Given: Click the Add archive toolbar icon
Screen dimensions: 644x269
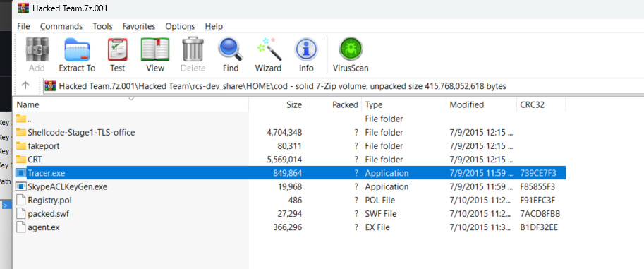Looking at the screenshot, I should (37, 49).
